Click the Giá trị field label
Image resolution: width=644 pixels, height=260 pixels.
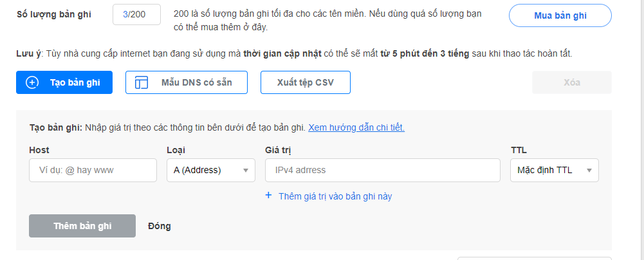tap(279, 150)
